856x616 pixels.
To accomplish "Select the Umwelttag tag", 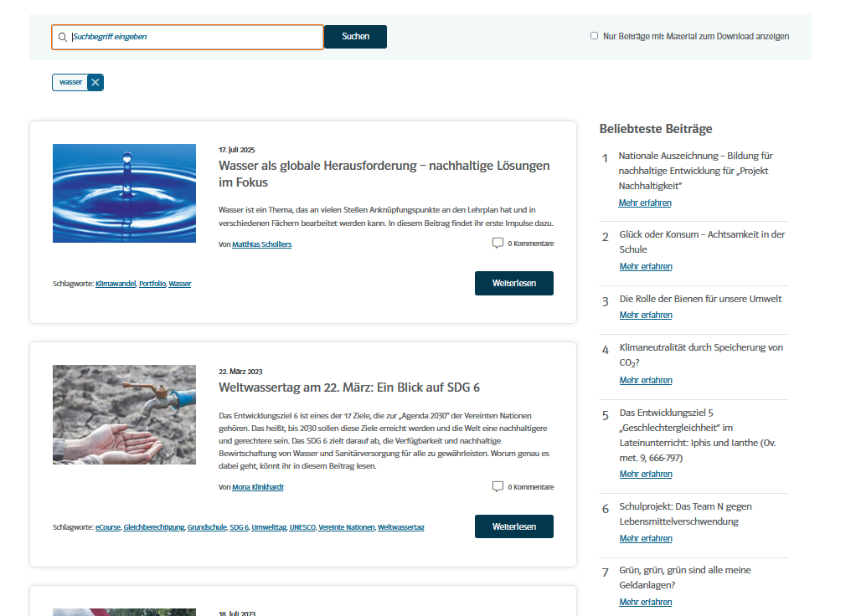I will point(269,527).
